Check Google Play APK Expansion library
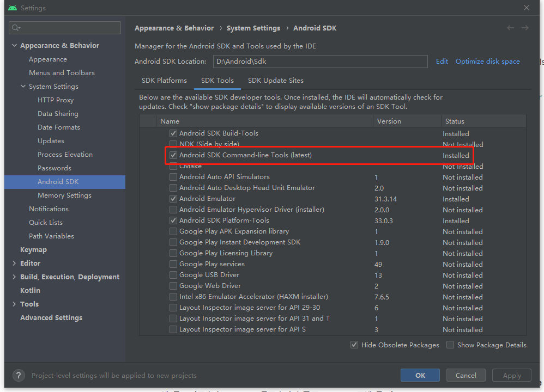The image size is (544, 392). point(173,231)
